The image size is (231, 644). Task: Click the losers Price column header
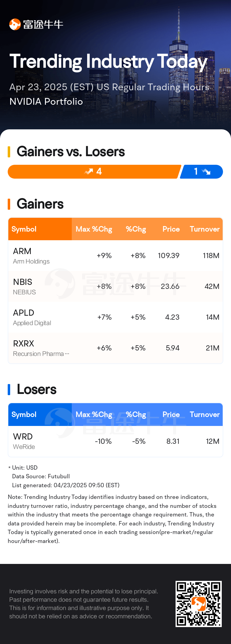point(171,415)
